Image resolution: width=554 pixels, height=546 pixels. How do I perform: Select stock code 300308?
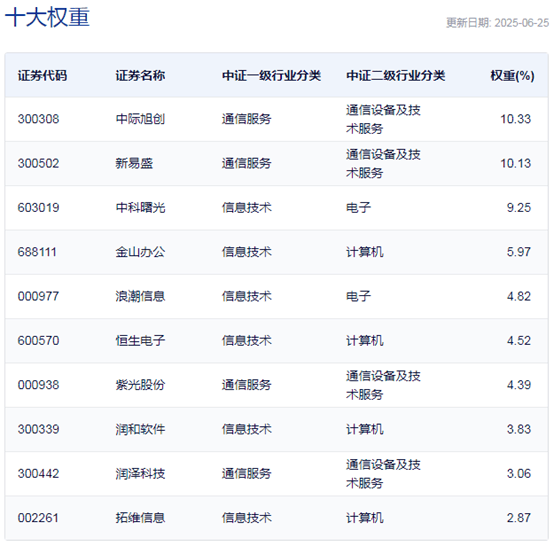39,119
